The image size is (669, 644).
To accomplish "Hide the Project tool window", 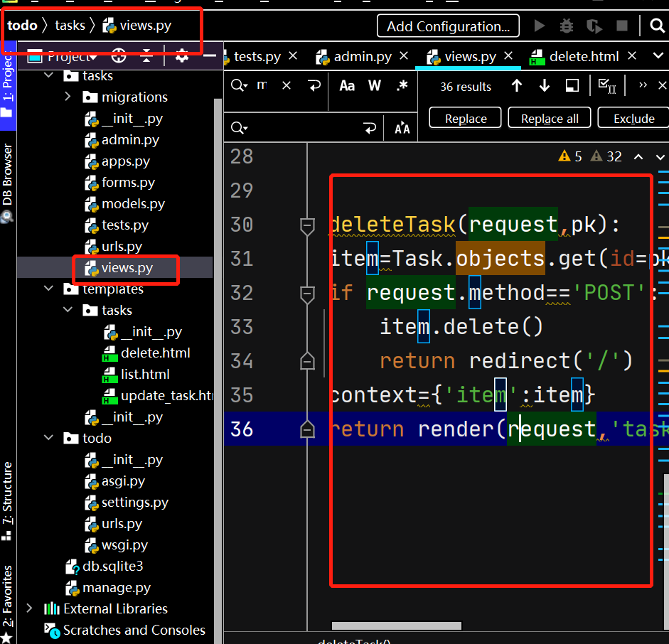I will point(210,56).
